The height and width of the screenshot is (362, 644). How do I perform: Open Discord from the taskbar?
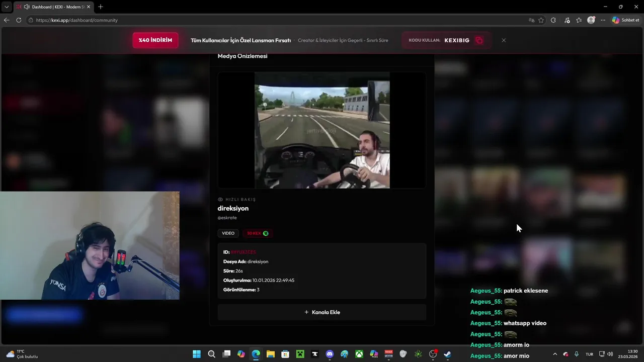330,354
